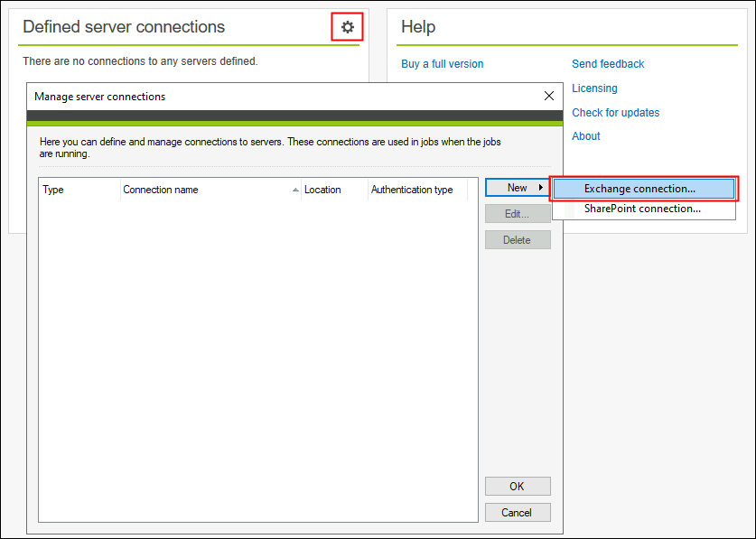Choose SharePoint connection... from the menu
756x539 pixels.
tap(644, 209)
